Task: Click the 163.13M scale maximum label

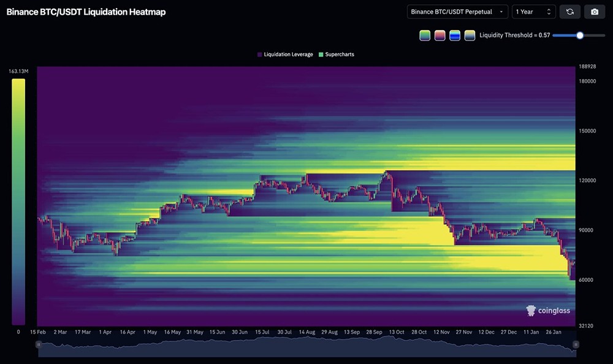Action: pyautogui.click(x=18, y=71)
